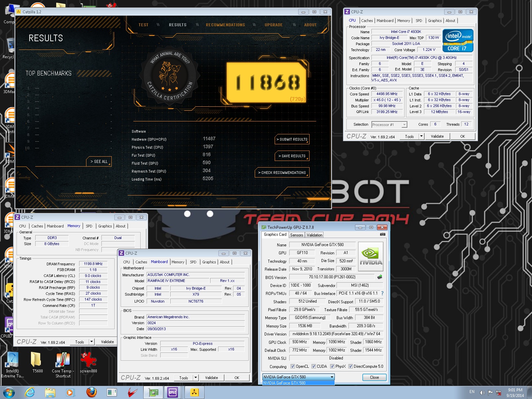Viewport: 532px width, 399px height.
Task: Open Tools dropdown arrow in Memory CPU-Z window
Action: [x=92, y=342]
